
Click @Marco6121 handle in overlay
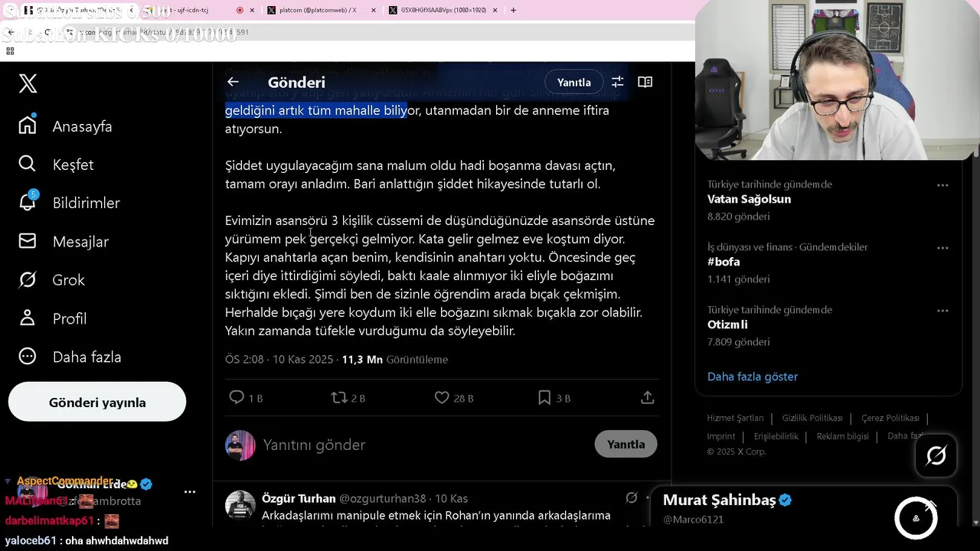(693, 520)
